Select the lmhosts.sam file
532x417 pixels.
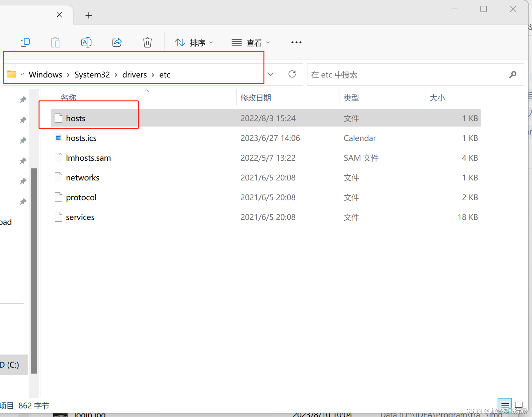[265, 158]
